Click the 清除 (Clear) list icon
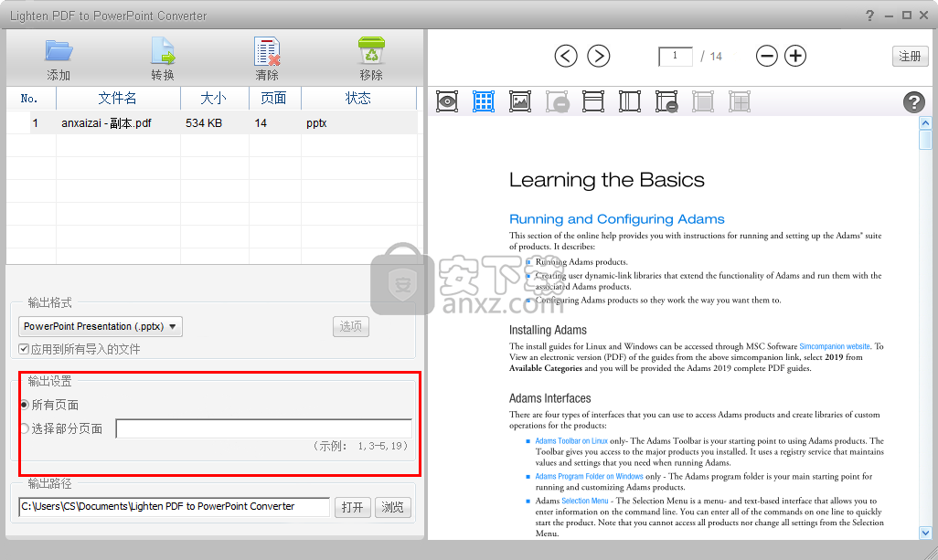The image size is (938, 560). click(267, 51)
